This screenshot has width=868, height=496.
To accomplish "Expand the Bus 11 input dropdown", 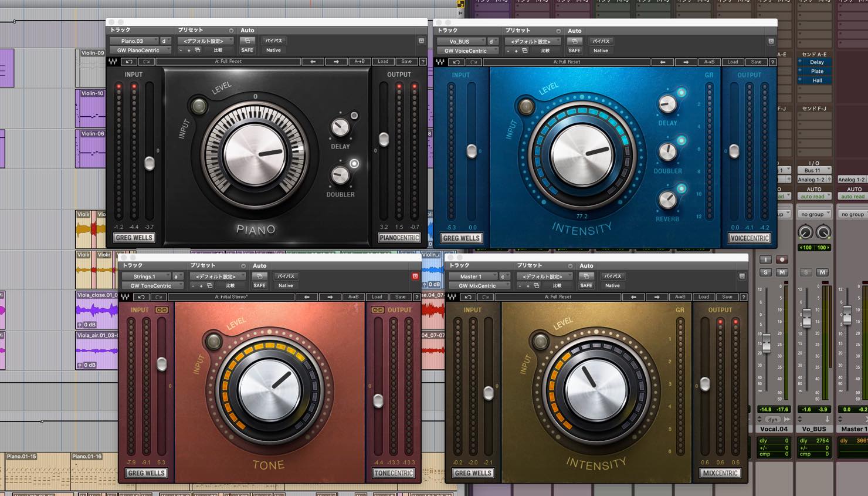I will tap(815, 170).
